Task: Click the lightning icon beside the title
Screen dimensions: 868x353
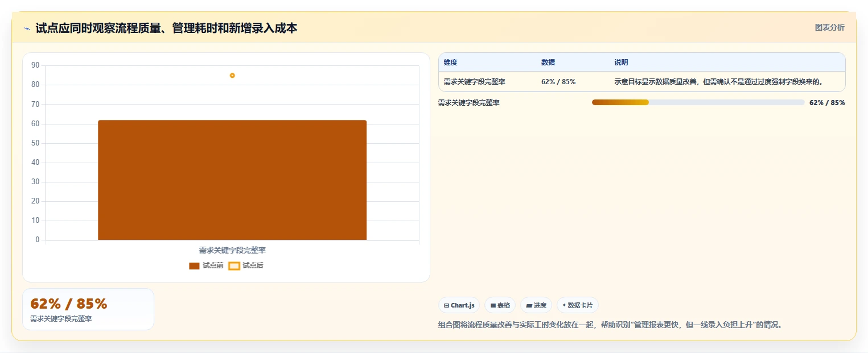Action: [27, 28]
